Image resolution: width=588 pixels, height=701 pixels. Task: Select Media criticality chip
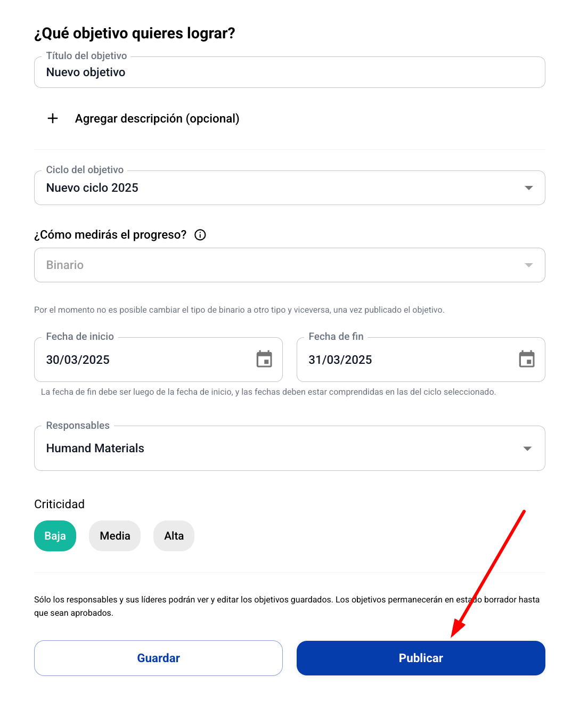[x=115, y=536]
